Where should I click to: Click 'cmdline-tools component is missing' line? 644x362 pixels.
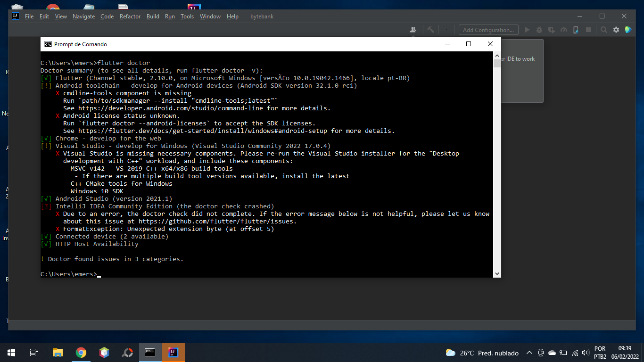pyautogui.click(x=127, y=93)
